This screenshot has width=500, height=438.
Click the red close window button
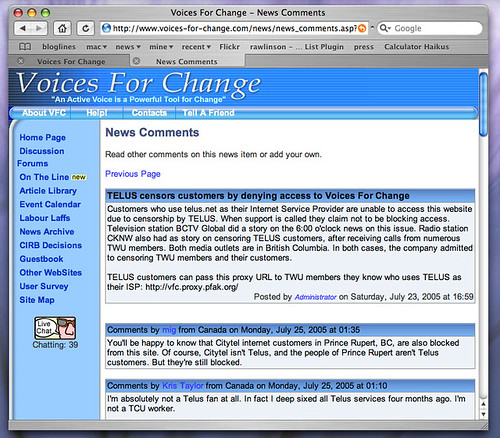tap(18, 13)
